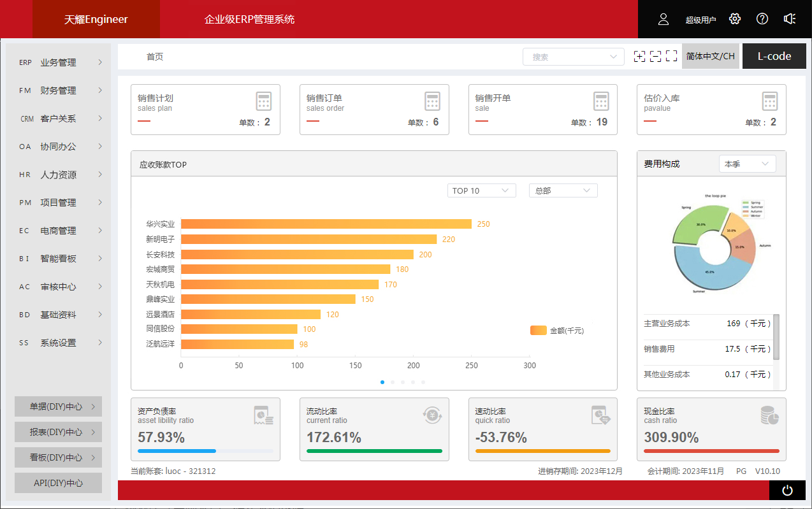This screenshot has height=509, width=812.
Task: Toggle fullscreen with the empty bracket icon
Action: (x=671, y=57)
